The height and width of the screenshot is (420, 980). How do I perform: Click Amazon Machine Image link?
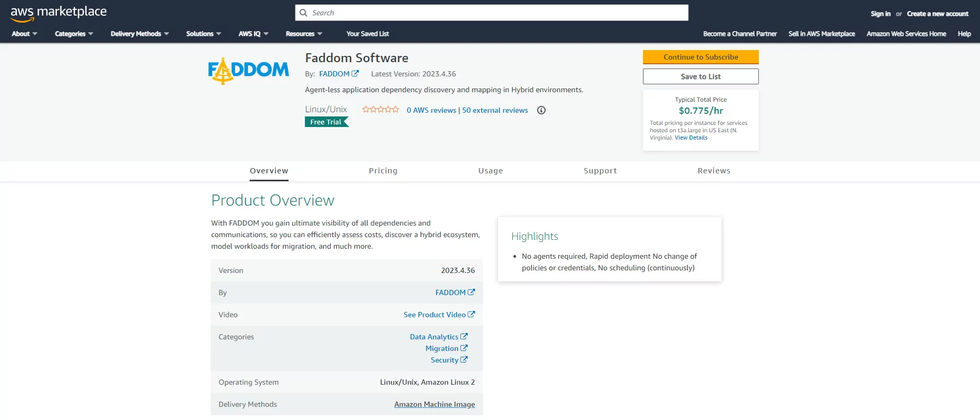tap(434, 404)
